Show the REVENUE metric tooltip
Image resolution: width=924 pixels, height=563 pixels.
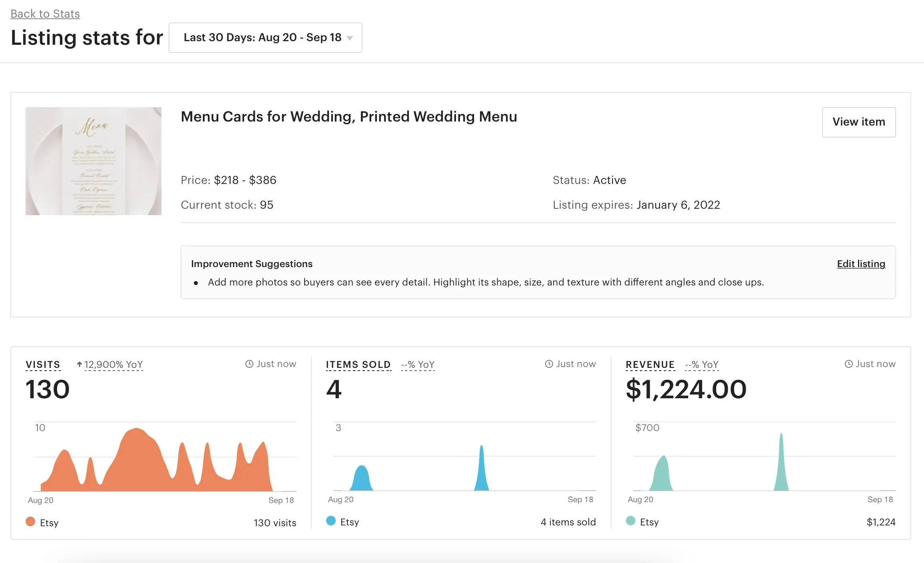649,364
